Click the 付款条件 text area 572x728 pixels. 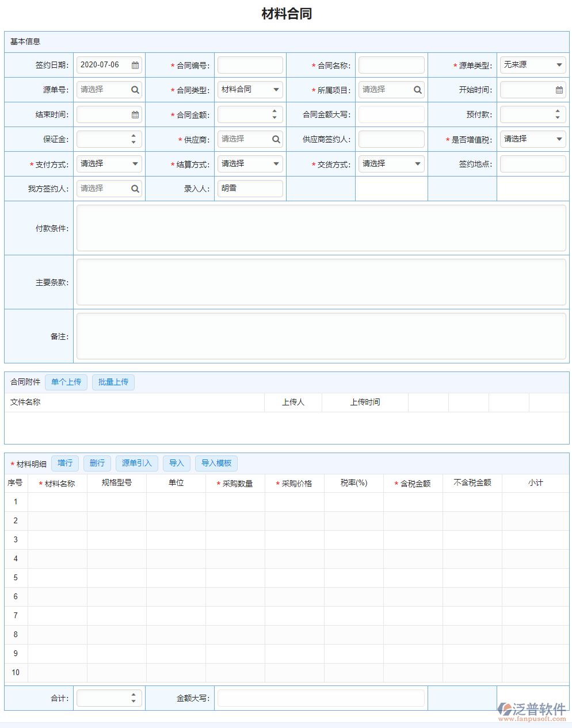tap(321, 228)
